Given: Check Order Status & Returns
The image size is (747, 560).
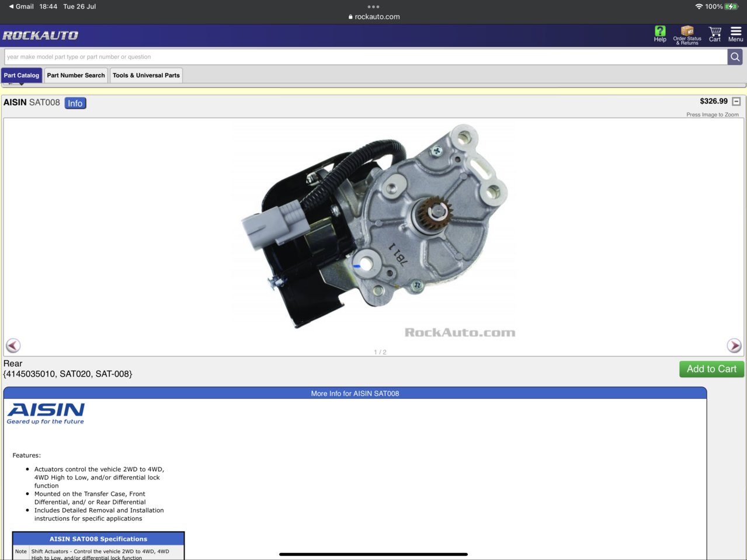Looking at the screenshot, I should 687,35.
